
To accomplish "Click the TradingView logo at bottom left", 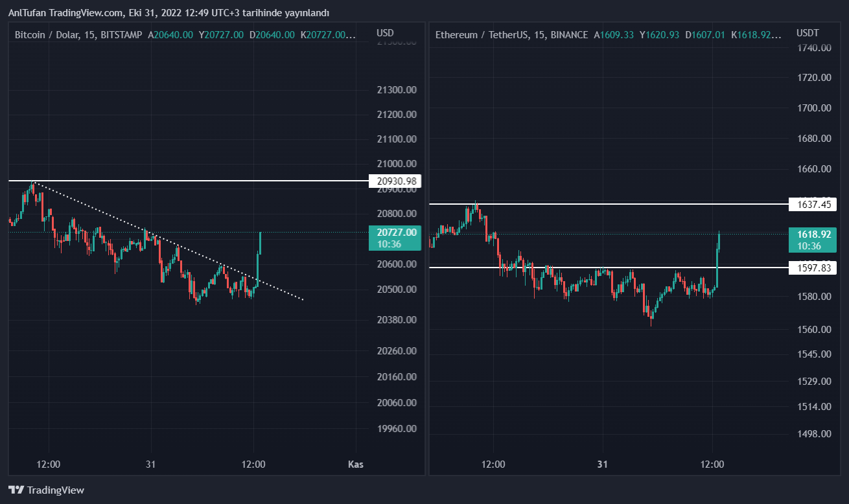I will pos(46,490).
